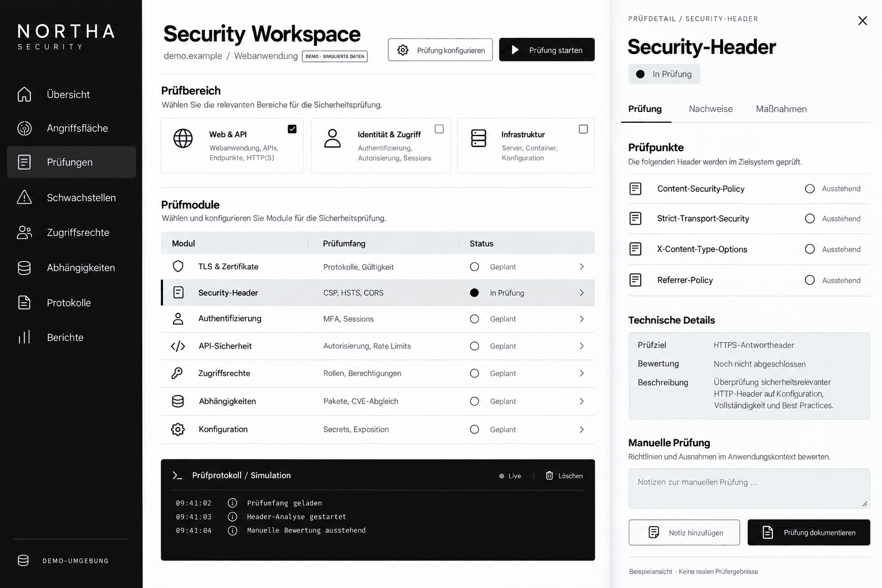Click the server icon on Infrastruktur card

point(478,138)
